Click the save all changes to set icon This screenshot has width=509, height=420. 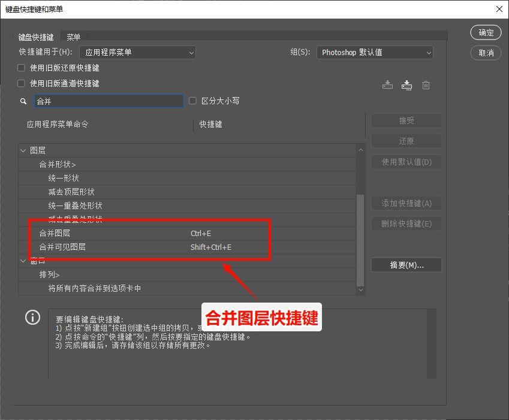[x=387, y=84]
